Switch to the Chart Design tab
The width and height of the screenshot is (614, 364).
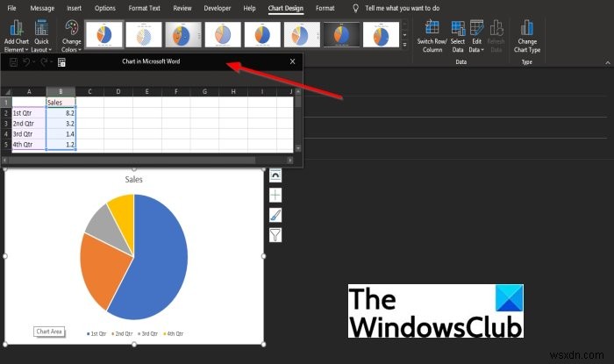pos(285,8)
